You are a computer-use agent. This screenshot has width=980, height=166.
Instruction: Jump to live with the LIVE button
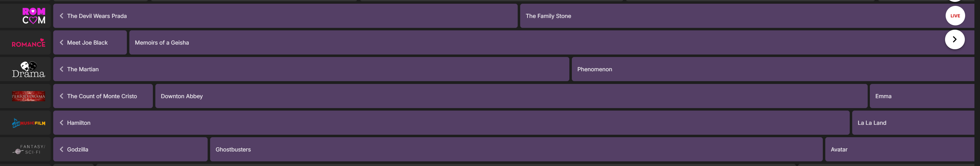click(x=955, y=16)
